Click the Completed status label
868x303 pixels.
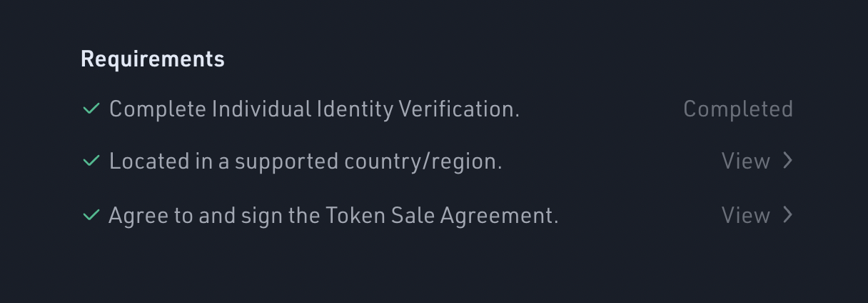[738, 109]
